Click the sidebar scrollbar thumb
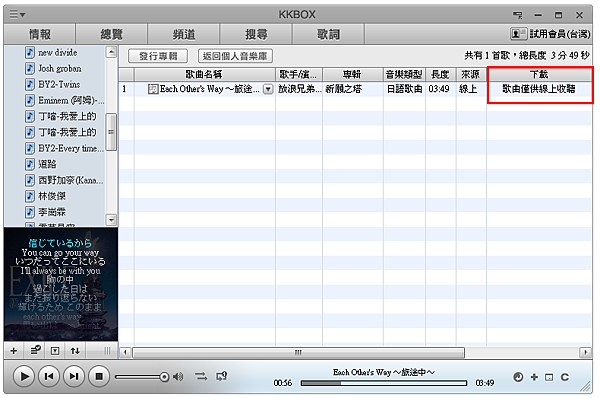The width and height of the screenshot is (600, 398). [x=111, y=132]
